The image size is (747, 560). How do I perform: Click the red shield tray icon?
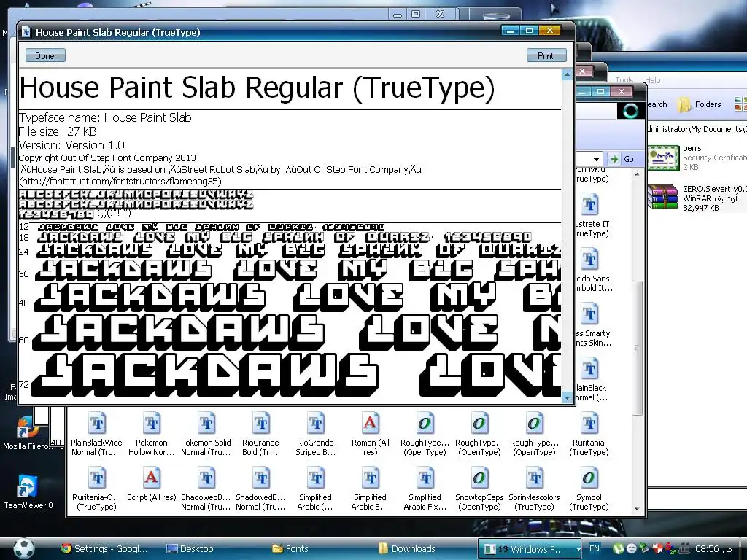point(657,548)
